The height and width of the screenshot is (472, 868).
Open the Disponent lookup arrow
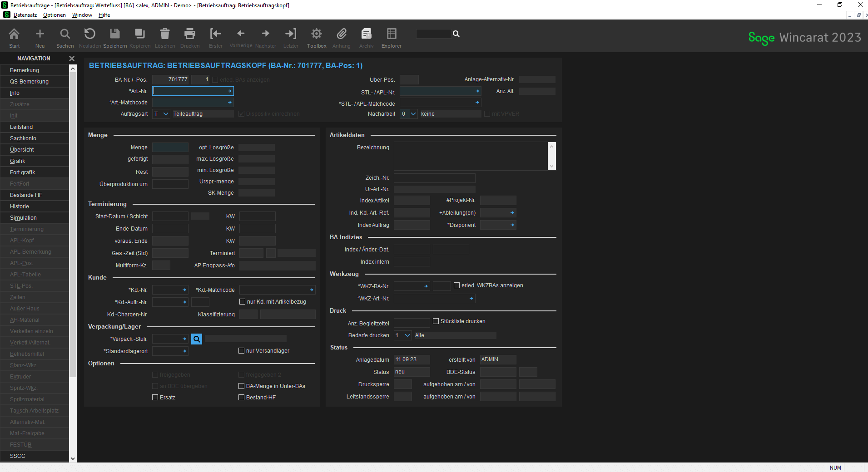click(512, 225)
